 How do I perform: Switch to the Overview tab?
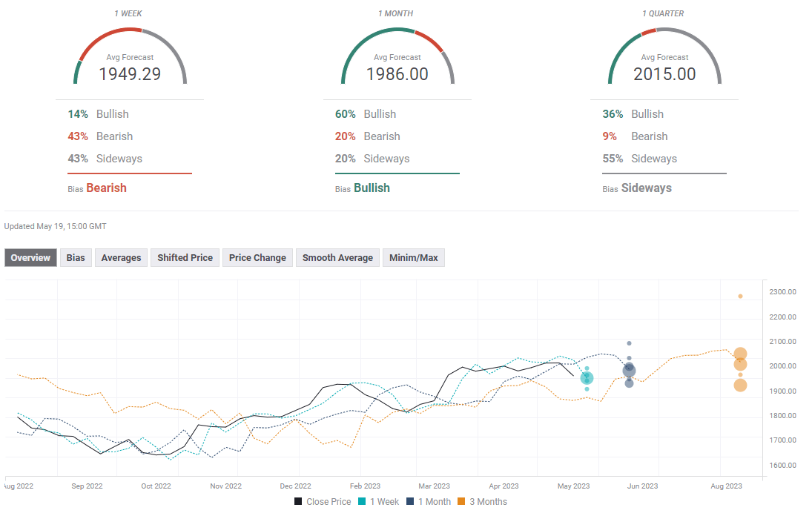pyautogui.click(x=30, y=258)
